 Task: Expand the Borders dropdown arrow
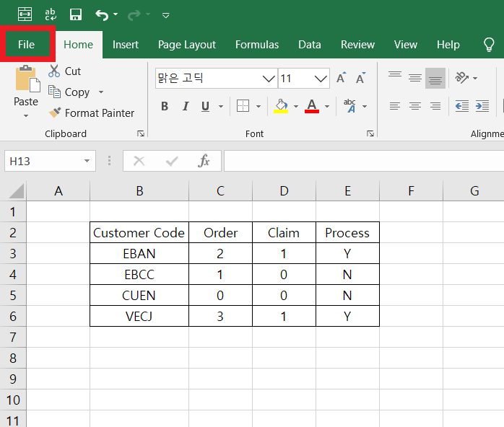(x=258, y=106)
